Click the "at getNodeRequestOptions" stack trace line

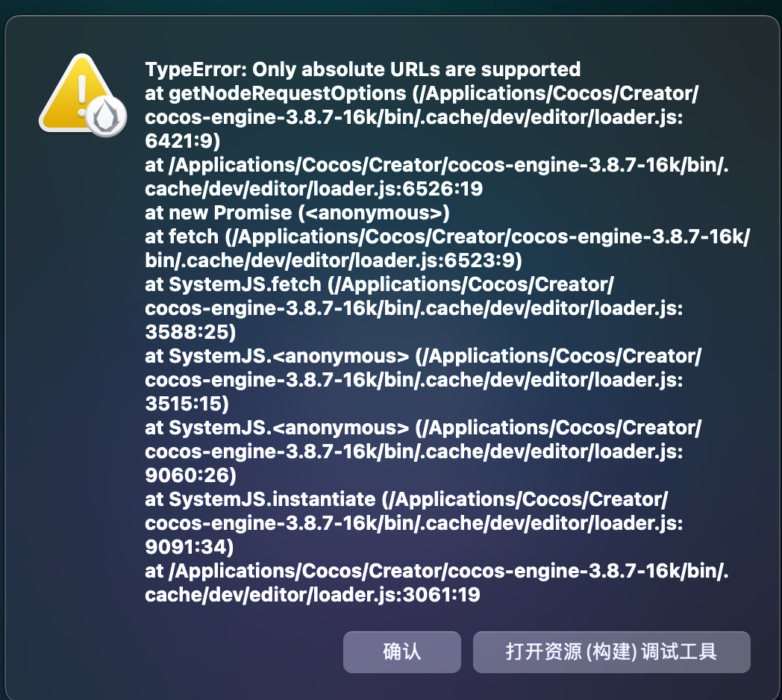point(422,94)
